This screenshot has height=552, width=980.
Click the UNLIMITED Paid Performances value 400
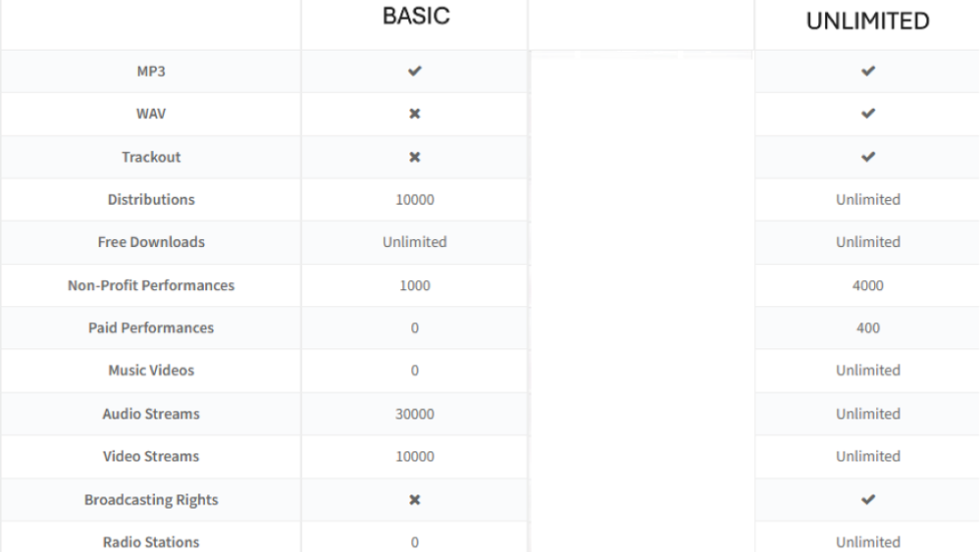867,328
